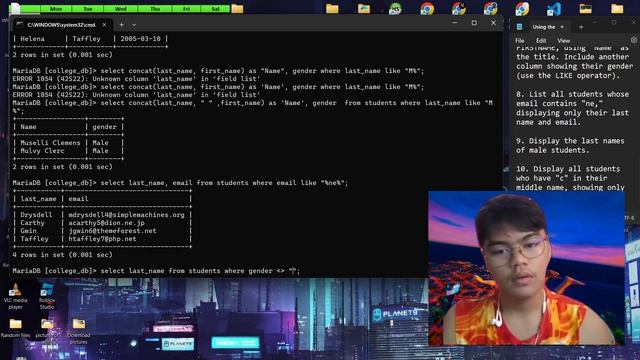The width and height of the screenshot is (640, 360).
Task: Click the Tue column in calendar widget
Action: (88, 9)
